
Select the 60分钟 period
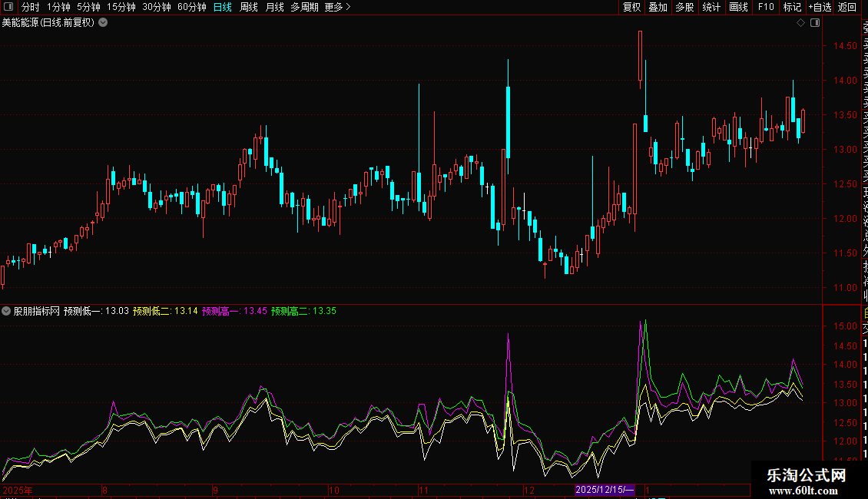191,7
